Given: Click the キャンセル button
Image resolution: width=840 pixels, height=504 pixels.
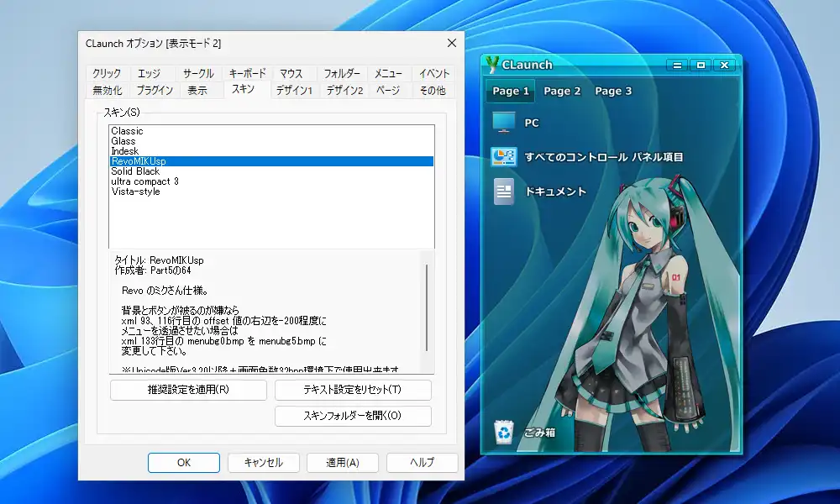Looking at the screenshot, I should [263, 463].
